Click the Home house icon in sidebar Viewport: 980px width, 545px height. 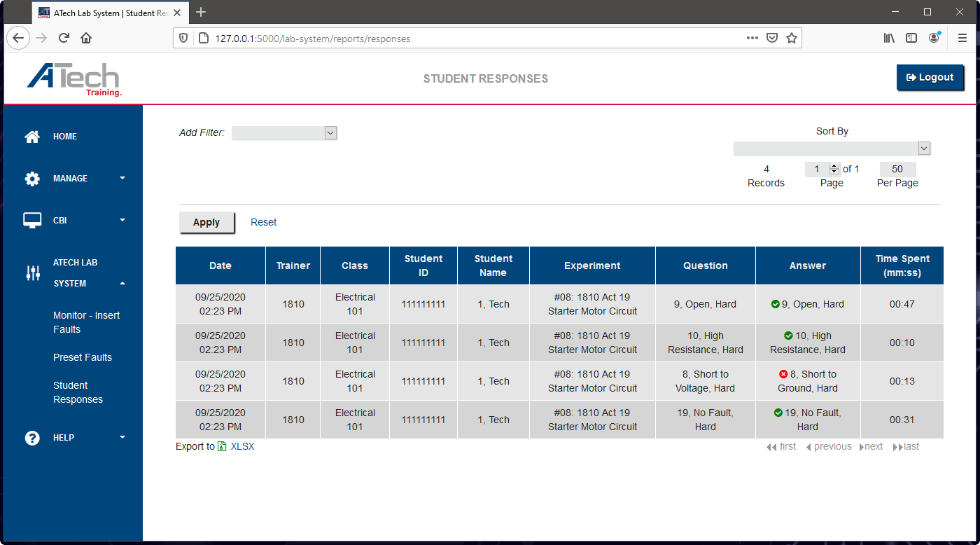pyautogui.click(x=32, y=137)
